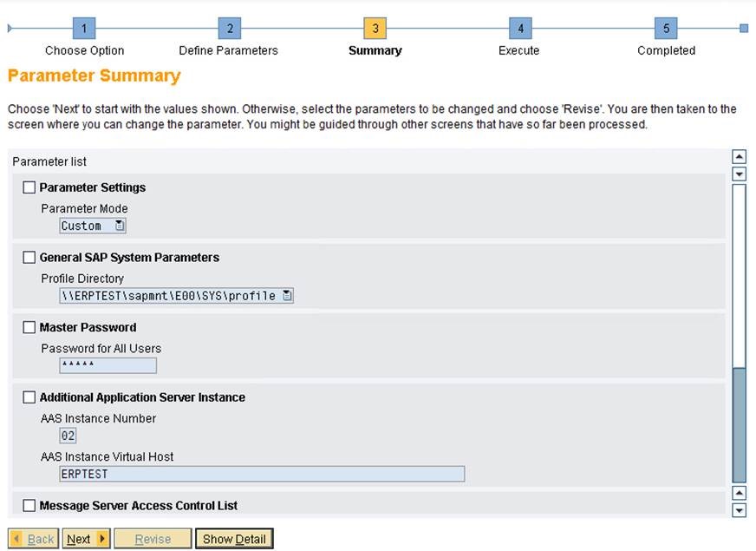The height and width of the screenshot is (551, 756).
Task: Select the Choose Option step label
Action: [x=84, y=50]
